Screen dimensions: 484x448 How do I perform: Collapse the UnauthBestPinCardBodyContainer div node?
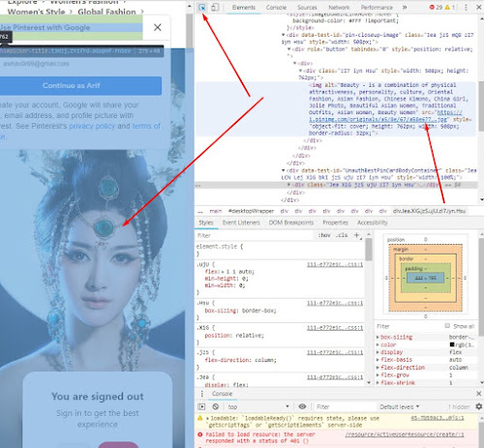284,170
